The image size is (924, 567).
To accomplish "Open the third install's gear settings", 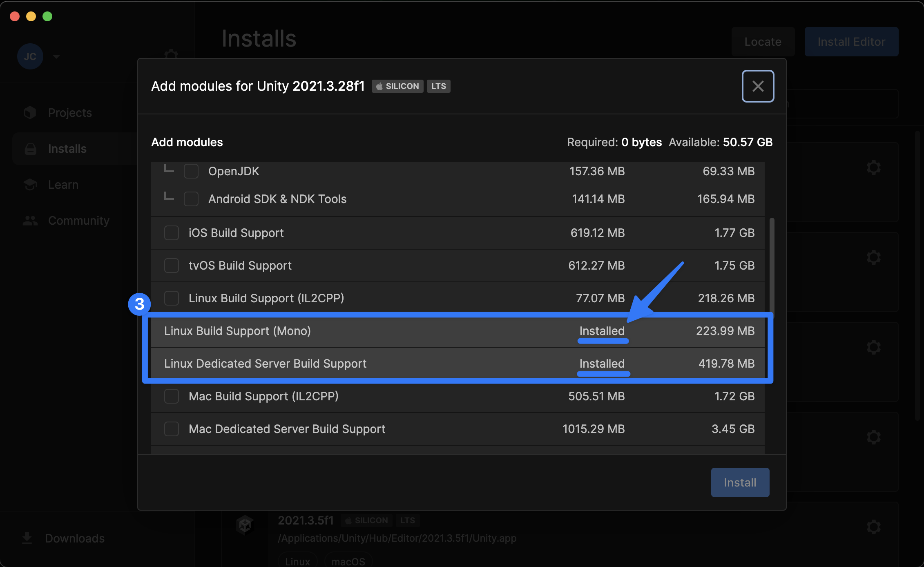I will [873, 347].
